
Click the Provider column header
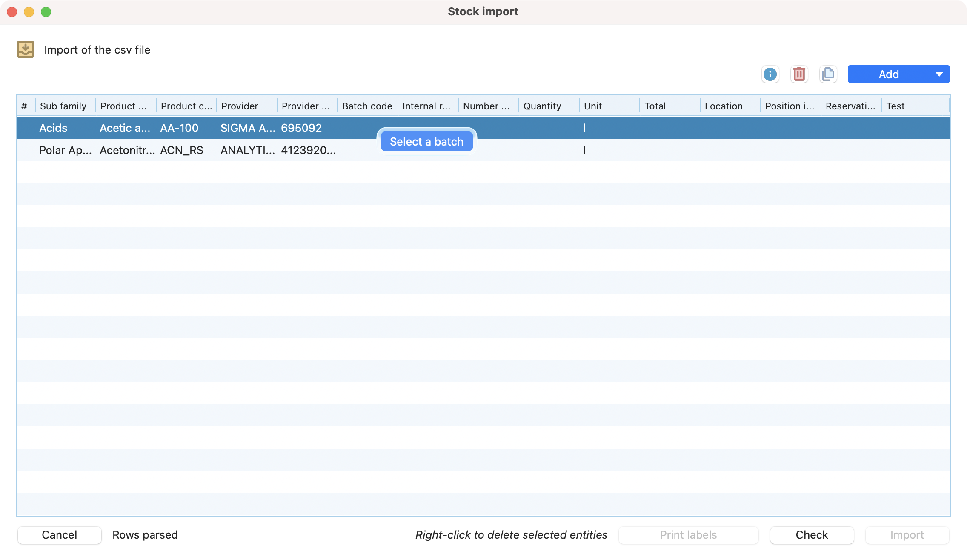pyautogui.click(x=240, y=106)
